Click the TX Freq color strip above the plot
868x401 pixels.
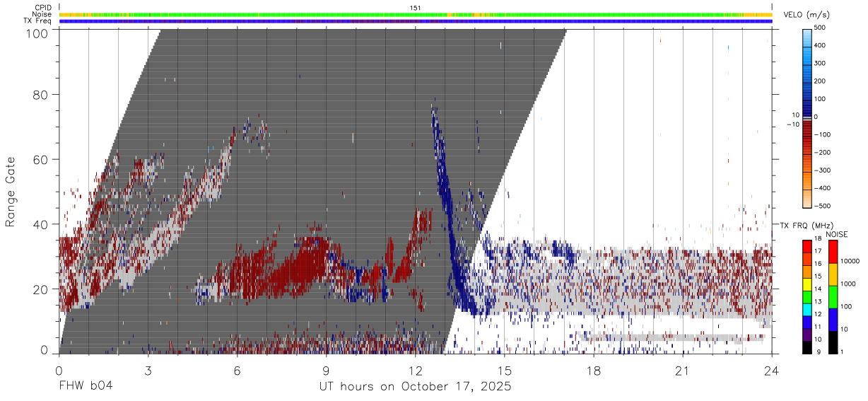point(416,21)
